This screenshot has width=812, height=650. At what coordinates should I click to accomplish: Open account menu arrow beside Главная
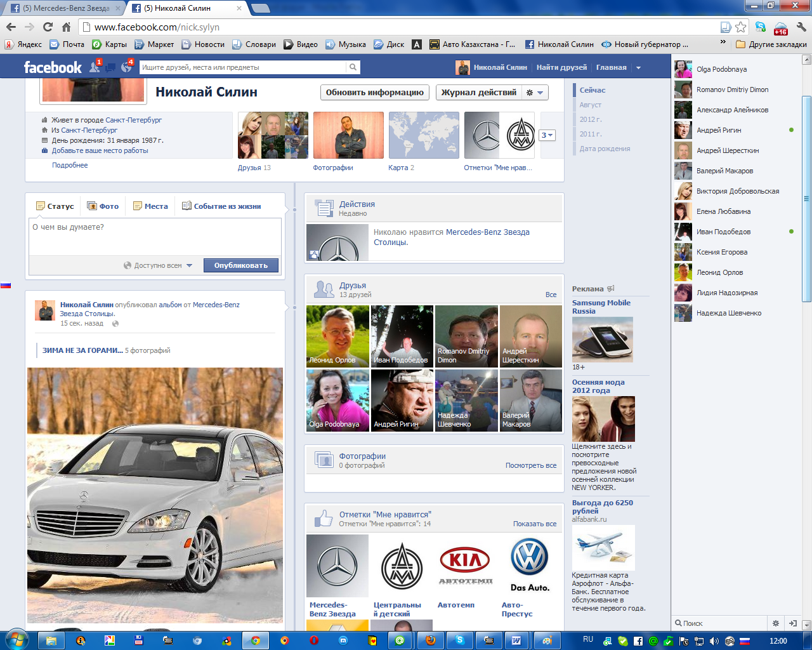coord(638,67)
